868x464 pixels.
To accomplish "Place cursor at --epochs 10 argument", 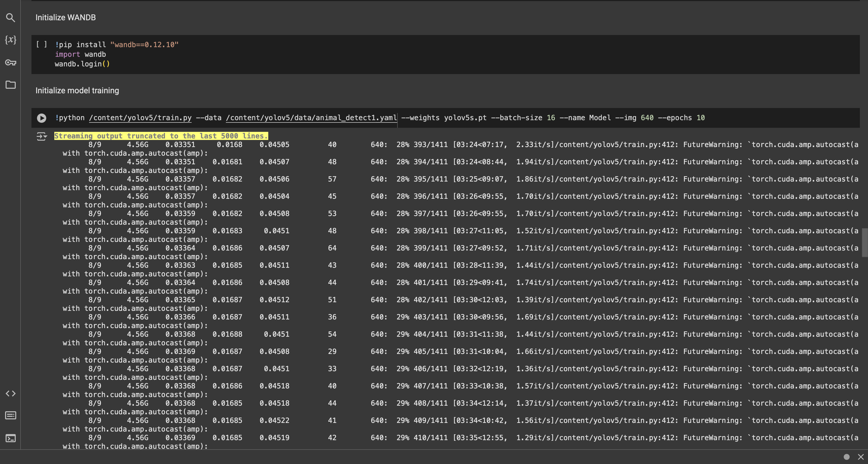I will click(681, 118).
